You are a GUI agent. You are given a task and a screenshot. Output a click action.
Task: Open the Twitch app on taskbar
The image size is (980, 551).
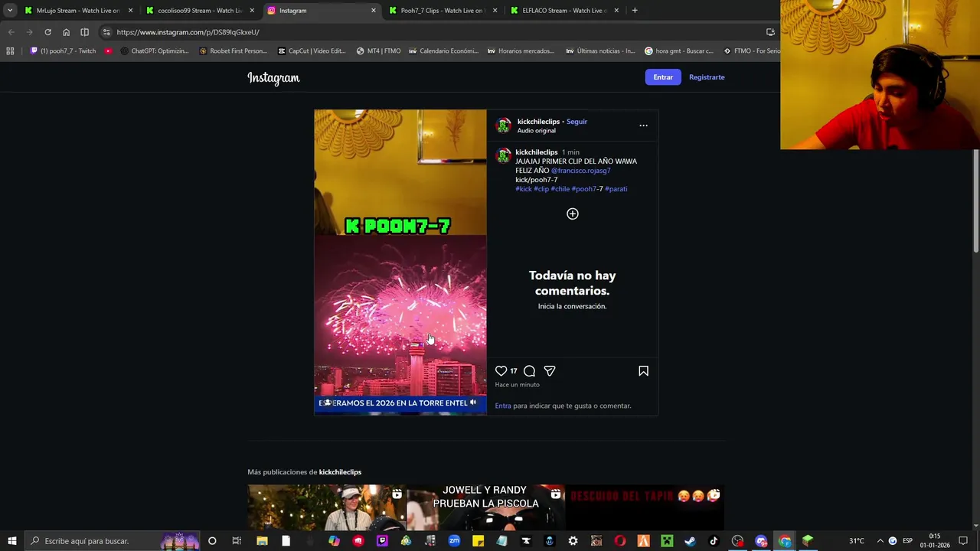[x=382, y=541]
